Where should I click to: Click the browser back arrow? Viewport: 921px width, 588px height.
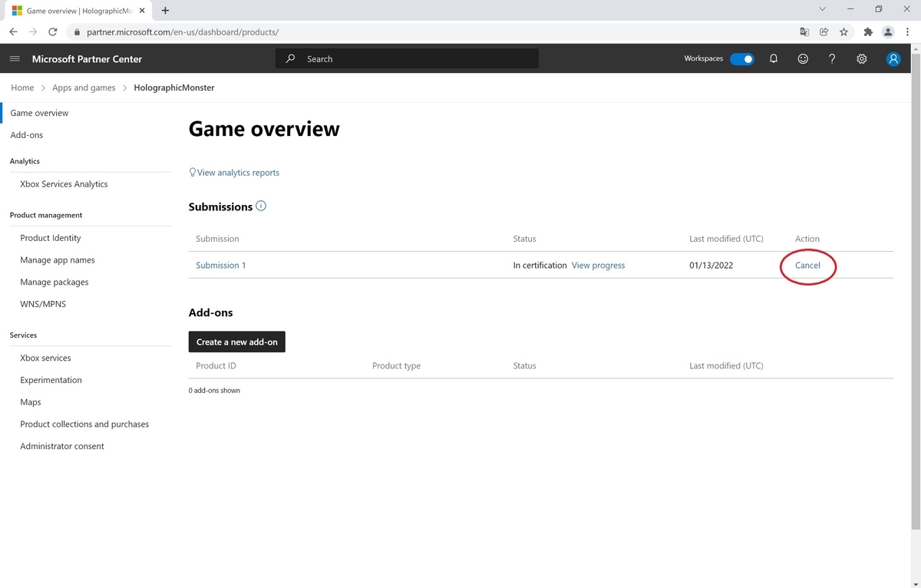tap(14, 32)
